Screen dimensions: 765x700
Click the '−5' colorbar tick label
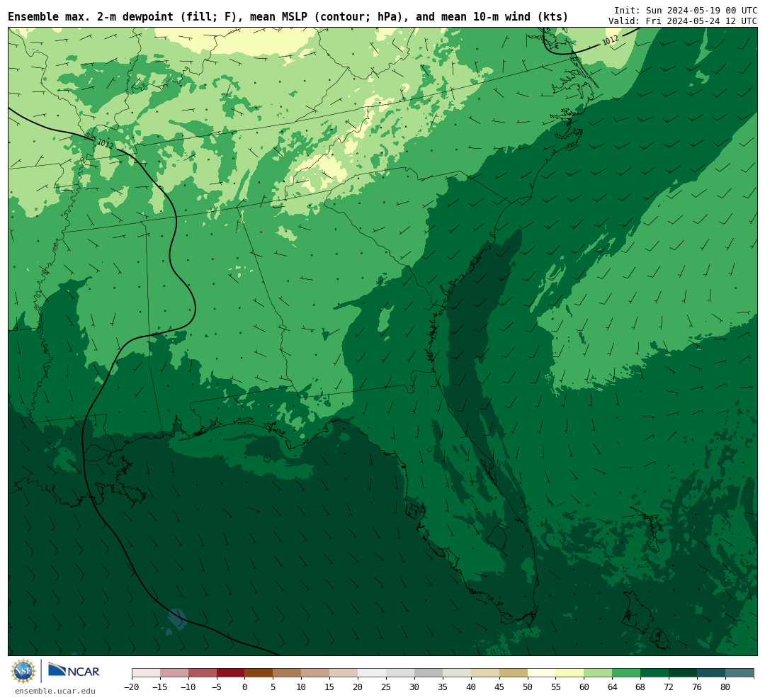click(217, 687)
